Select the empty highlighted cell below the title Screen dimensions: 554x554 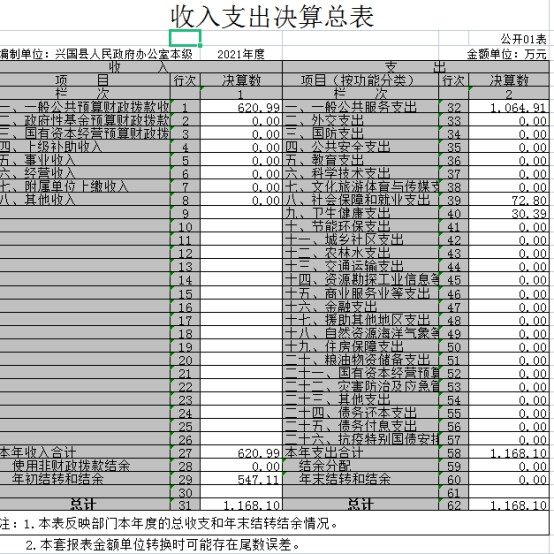tap(185, 38)
